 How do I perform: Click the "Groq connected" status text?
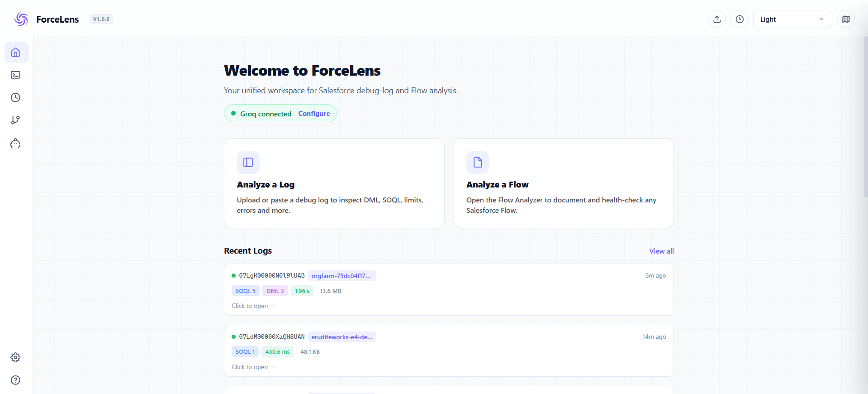pos(266,114)
